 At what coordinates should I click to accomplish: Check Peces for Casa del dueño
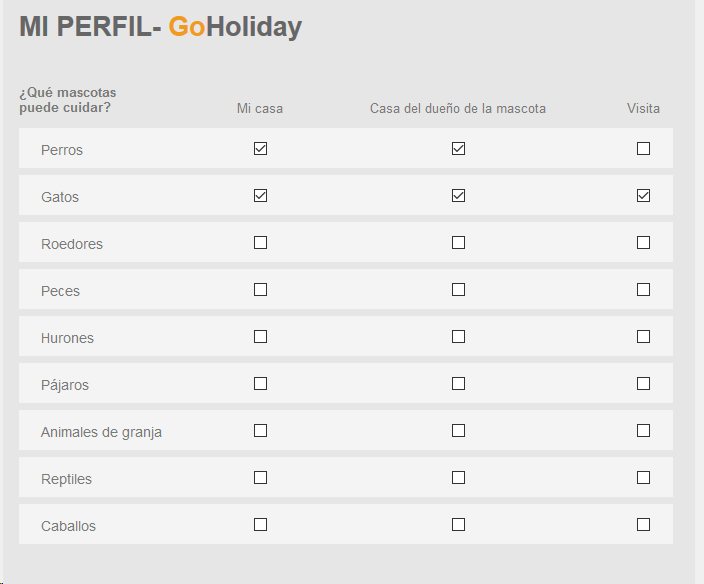(x=459, y=290)
